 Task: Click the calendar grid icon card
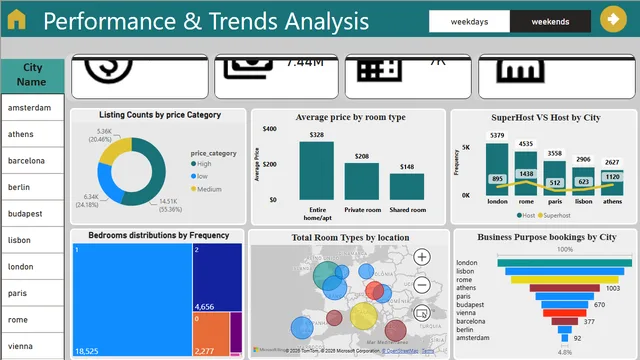click(408, 76)
